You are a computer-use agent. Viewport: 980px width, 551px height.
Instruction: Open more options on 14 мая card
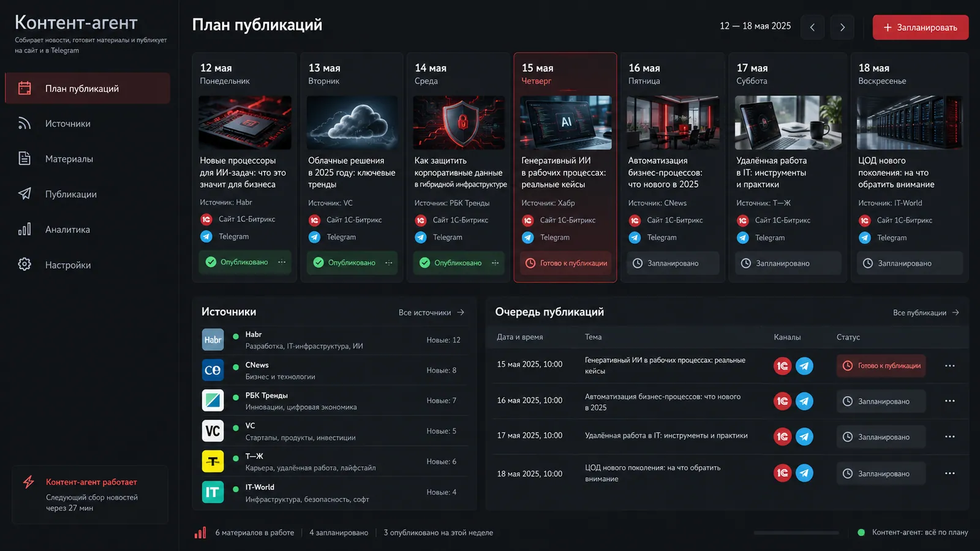(x=496, y=263)
